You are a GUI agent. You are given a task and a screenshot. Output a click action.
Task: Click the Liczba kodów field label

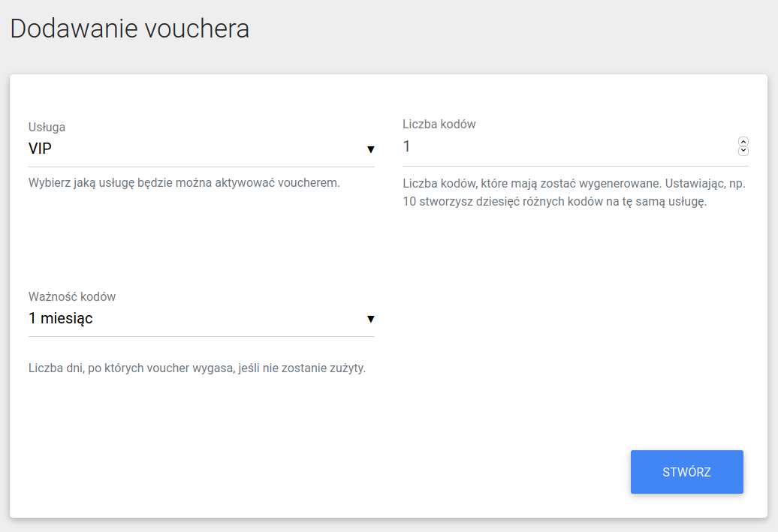439,124
